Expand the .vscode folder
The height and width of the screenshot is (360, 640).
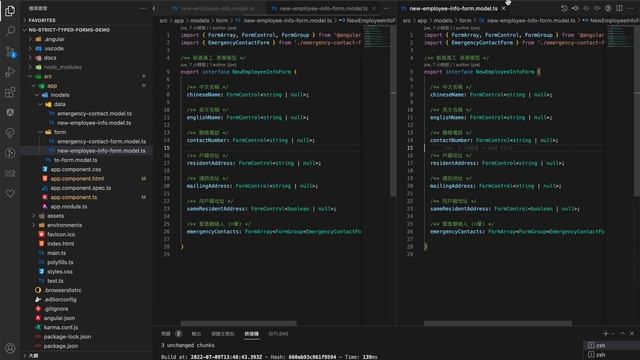coord(54,49)
